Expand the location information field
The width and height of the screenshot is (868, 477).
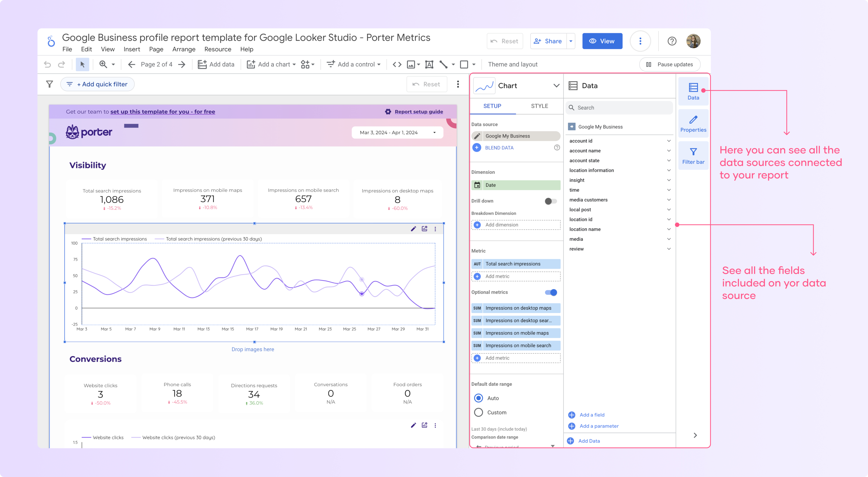[x=668, y=170]
